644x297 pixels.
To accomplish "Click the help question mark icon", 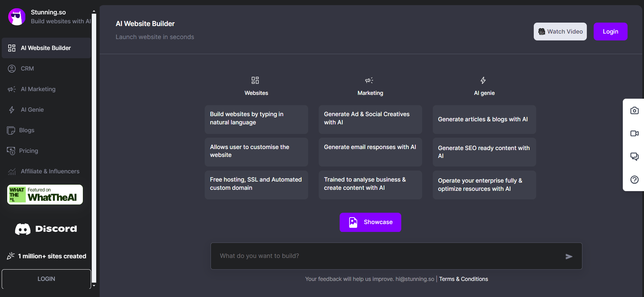I will pyautogui.click(x=634, y=180).
